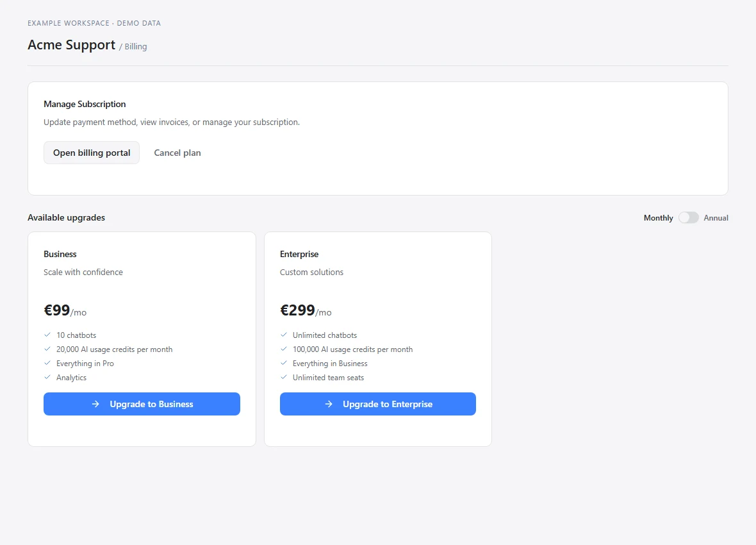The height and width of the screenshot is (545, 756).
Task: Select the Annual billing label
Action: click(x=716, y=218)
